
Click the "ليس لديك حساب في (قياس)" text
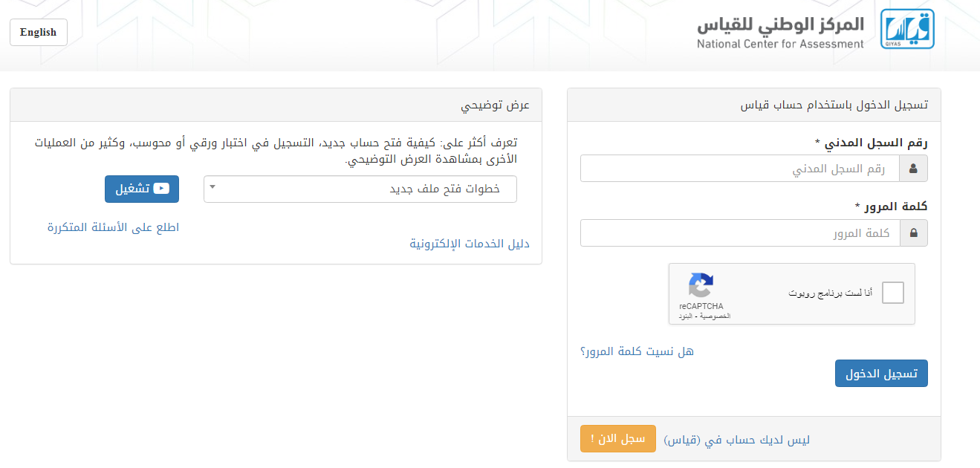(736, 440)
